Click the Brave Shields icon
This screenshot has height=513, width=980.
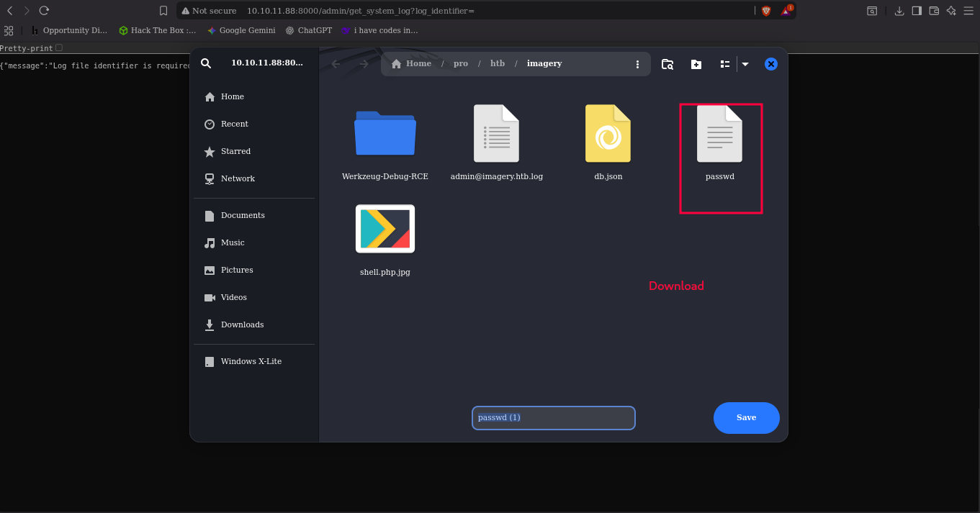(x=766, y=11)
